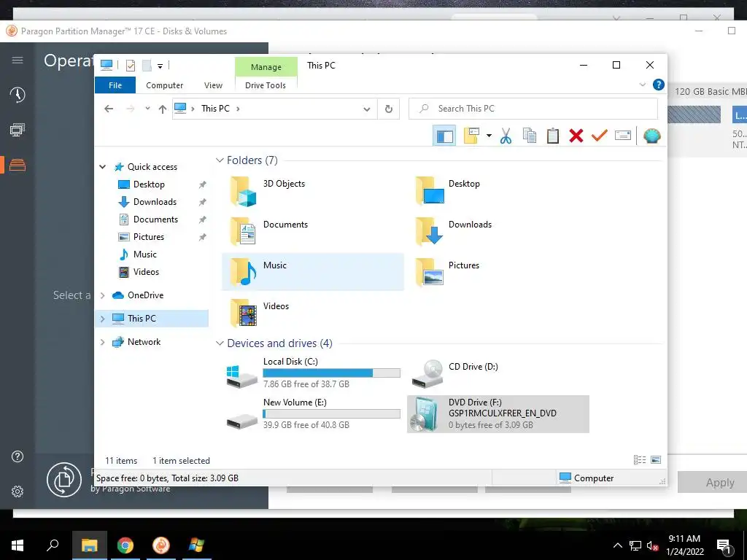
Task: Collapse the Quick access tree node
Action: (102, 167)
